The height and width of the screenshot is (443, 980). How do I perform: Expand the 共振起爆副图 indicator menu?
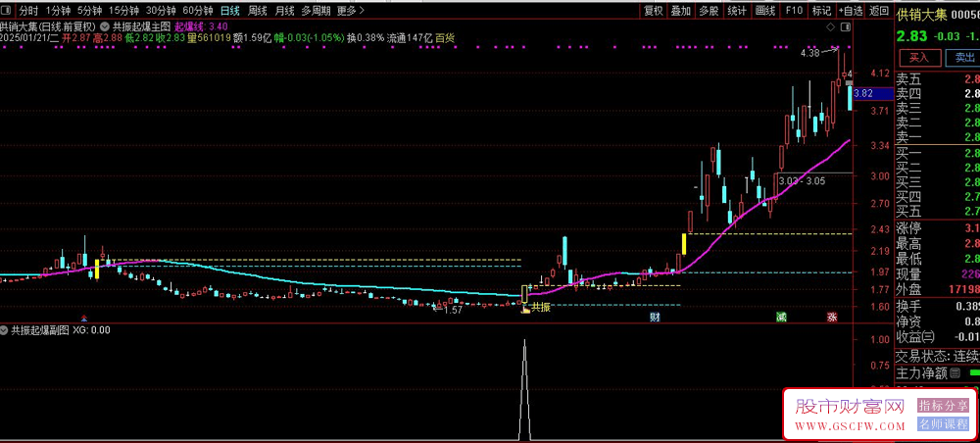(x=6, y=330)
